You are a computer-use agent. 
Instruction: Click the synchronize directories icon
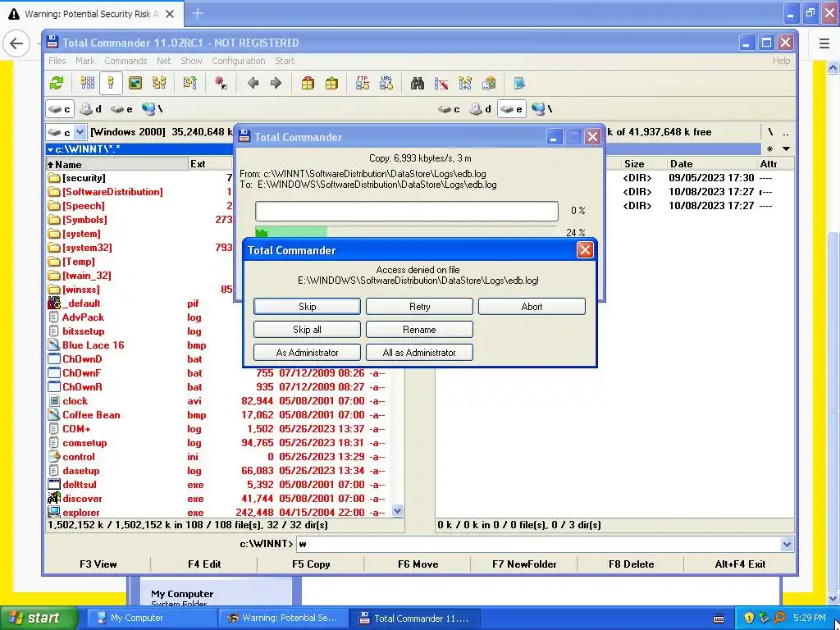point(465,83)
